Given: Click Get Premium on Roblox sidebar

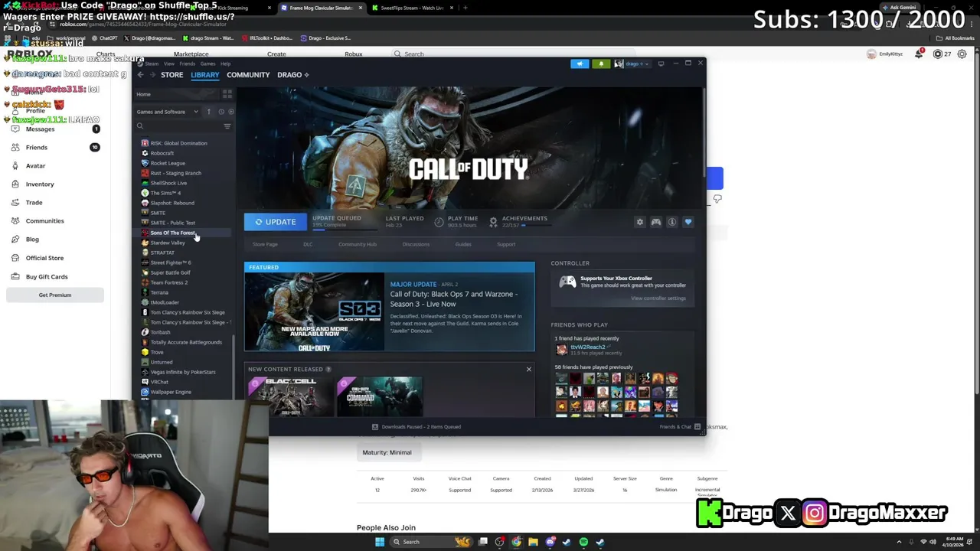Looking at the screenshot, I should coord(55,295).
